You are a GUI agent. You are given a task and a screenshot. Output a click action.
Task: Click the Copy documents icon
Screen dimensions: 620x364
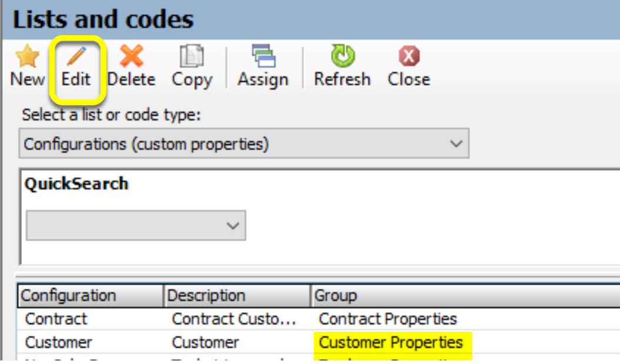pyautogui.click(x=192, y=57)
